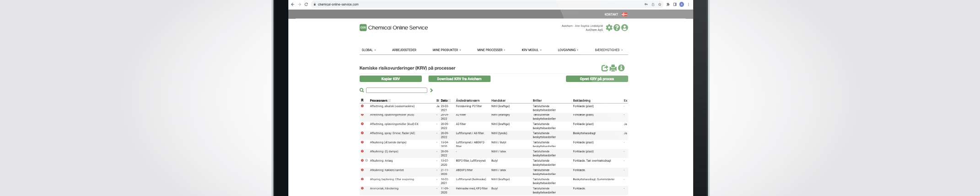Open the KRV MODUL dropdown
Viewport: 980px width, 196px height.
[531, 50]
